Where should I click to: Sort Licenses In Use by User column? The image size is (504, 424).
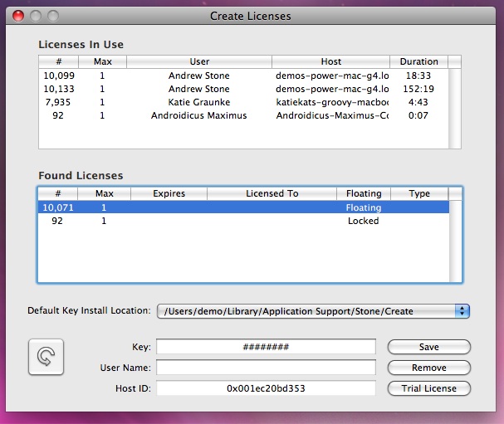[x=199, y=61]
